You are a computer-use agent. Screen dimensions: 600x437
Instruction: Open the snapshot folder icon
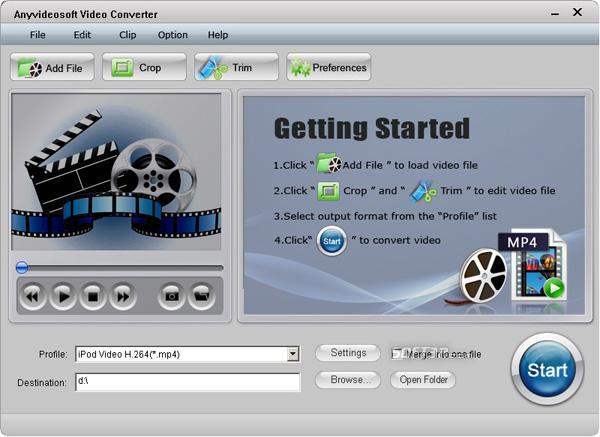202,296
